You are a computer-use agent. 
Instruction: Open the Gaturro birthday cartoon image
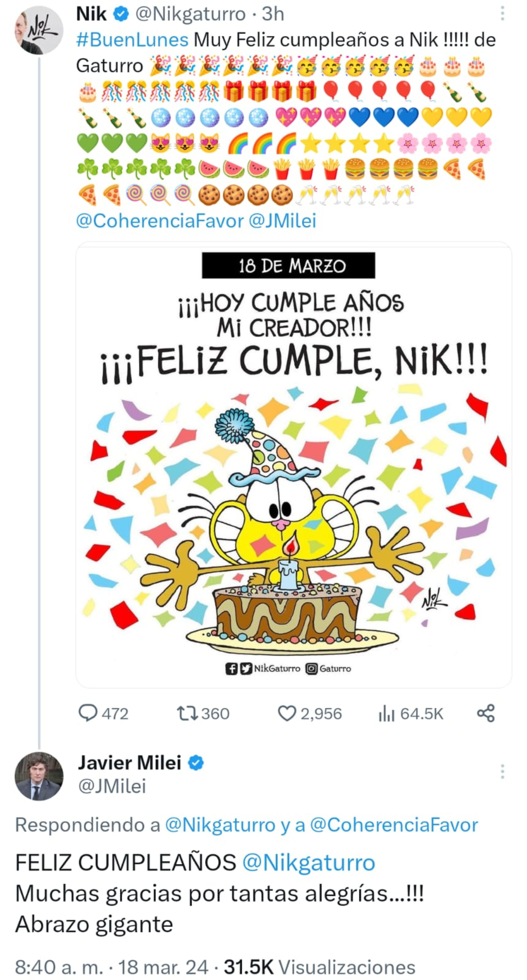click(x=293, y=464)
